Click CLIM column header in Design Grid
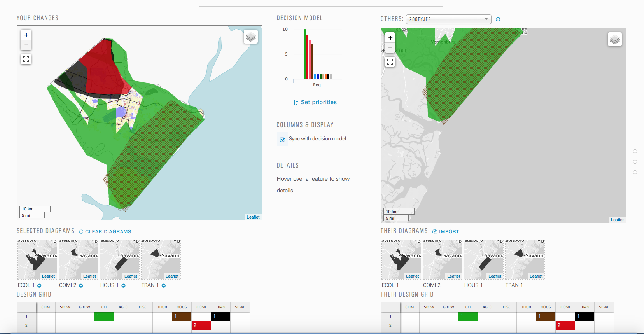644x334 pixels. [x=45, y=307]
